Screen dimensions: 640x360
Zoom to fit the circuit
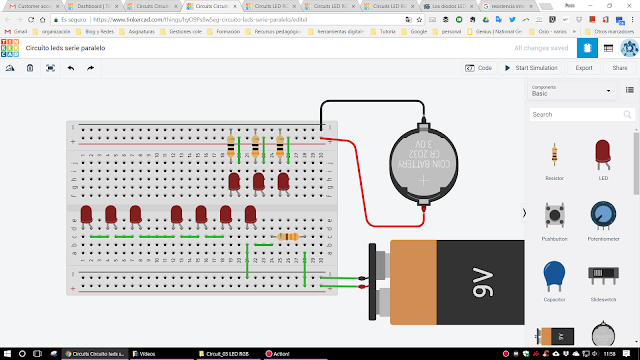[x=50, y=68]
